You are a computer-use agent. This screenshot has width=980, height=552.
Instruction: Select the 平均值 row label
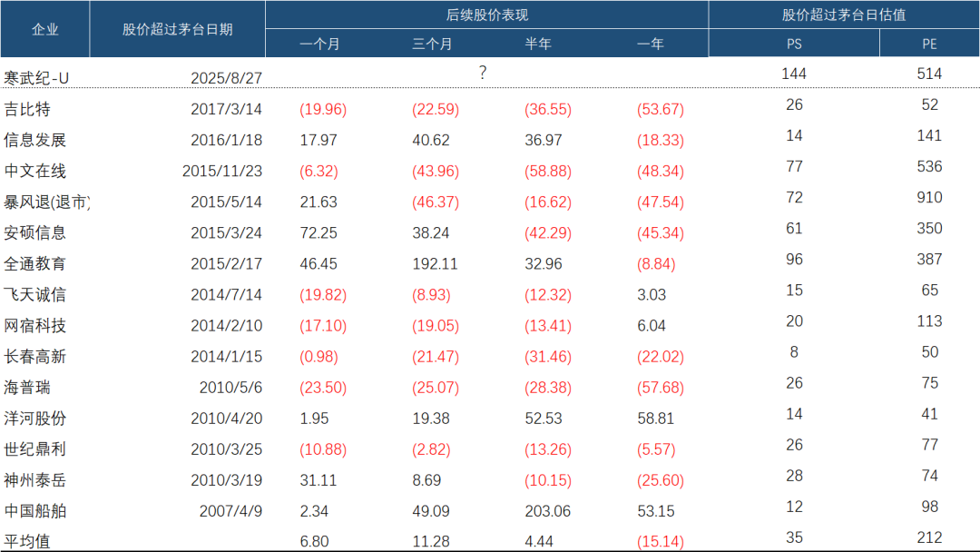[x=27, y=541]
